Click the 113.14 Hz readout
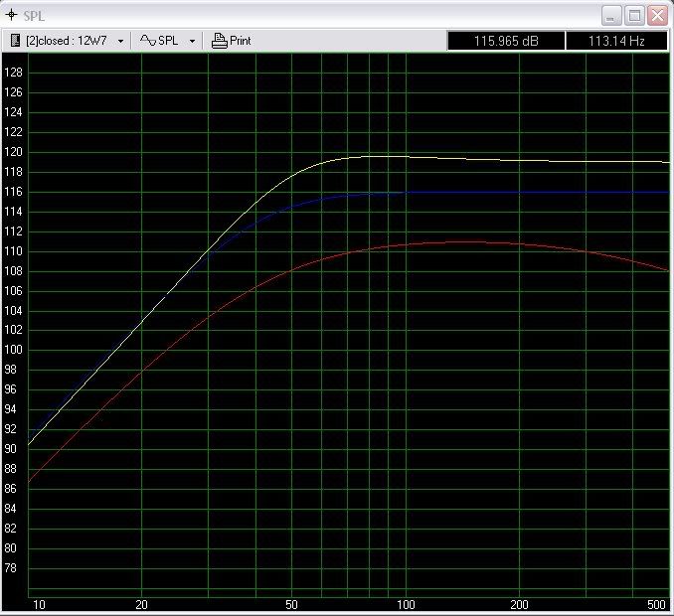Viewport: 674px width, 616px height. tap(616, 41)
